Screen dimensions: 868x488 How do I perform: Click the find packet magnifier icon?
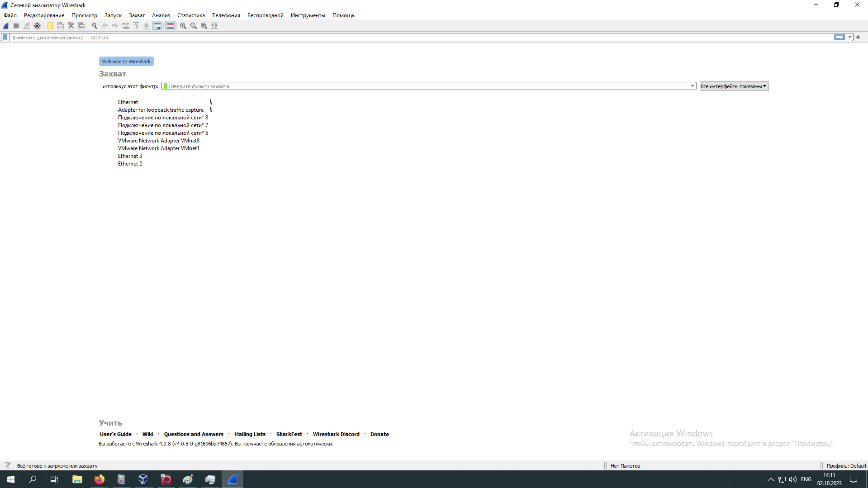(95, 26)
